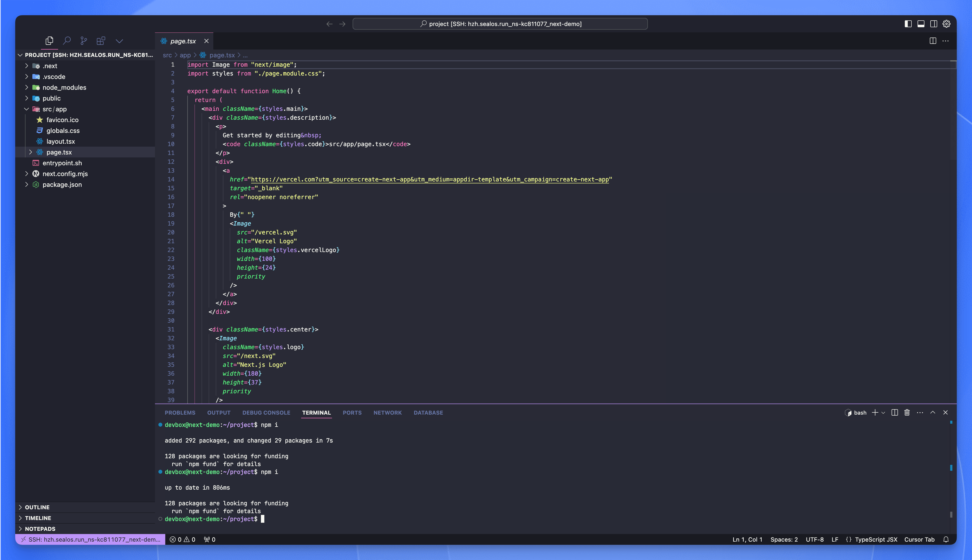Toggle bottom panel visibility
Viewport: 972px width, 560px height.
pos(921,24)
